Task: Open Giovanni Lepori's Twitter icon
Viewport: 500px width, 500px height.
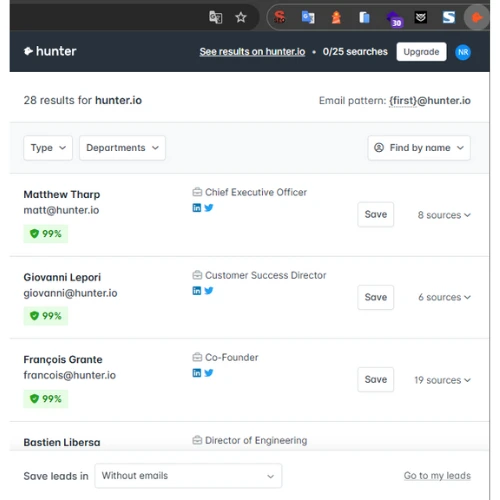Action: (x=209, y=291)
